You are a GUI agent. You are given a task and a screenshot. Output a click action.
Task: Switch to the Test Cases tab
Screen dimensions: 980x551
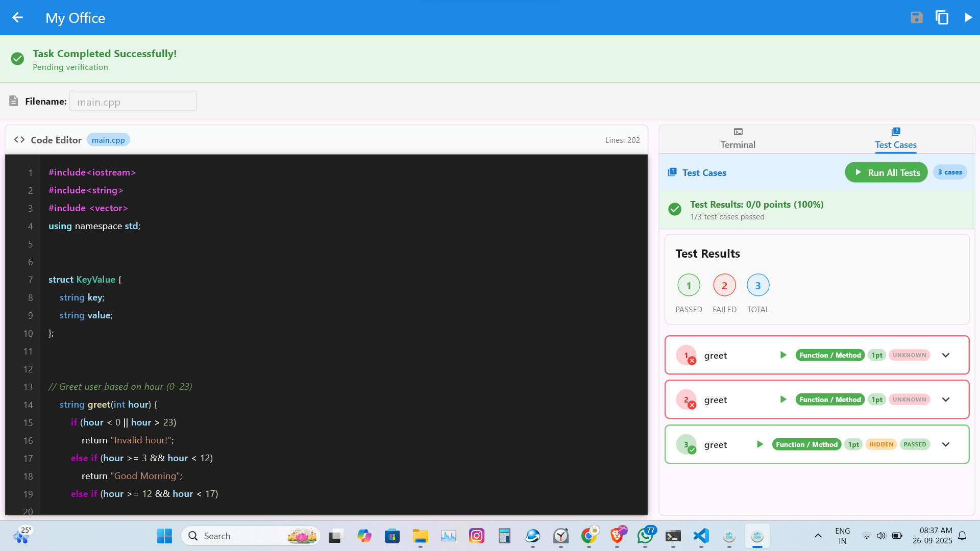pyautogui.click(x=895, y=139)
